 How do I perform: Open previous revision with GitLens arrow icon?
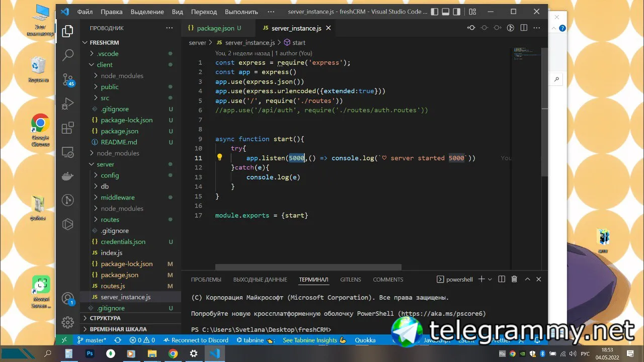pos(471,28)
